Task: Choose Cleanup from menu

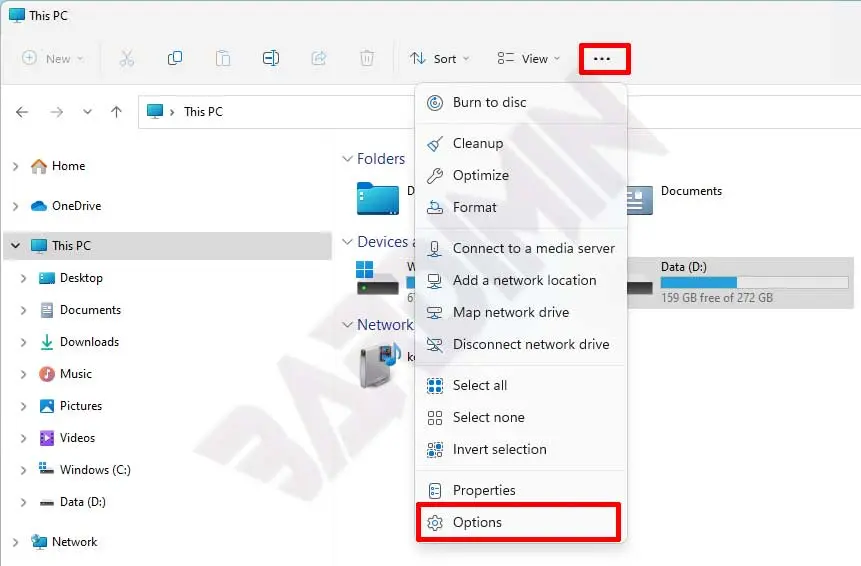Action: coord(521,143)
